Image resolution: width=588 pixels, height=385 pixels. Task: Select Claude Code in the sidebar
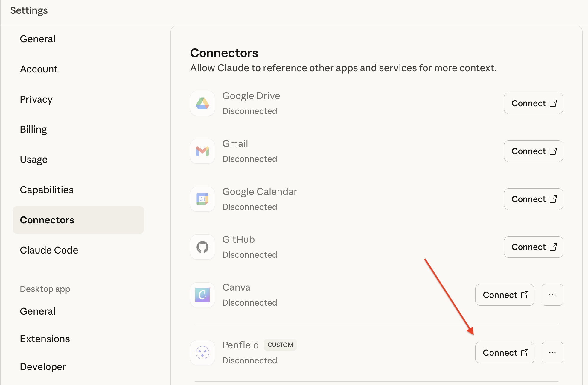pos(49,250)
